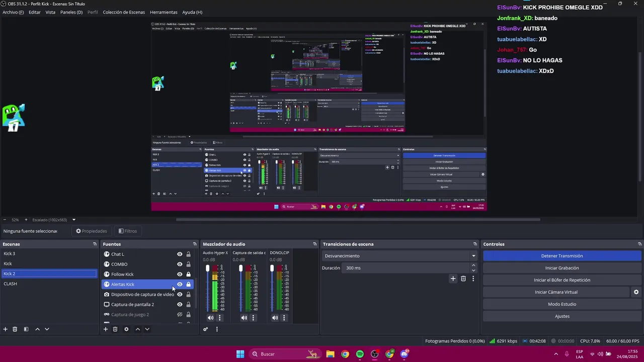
Task: Open Archivo menu
Action: coord(13,12)
